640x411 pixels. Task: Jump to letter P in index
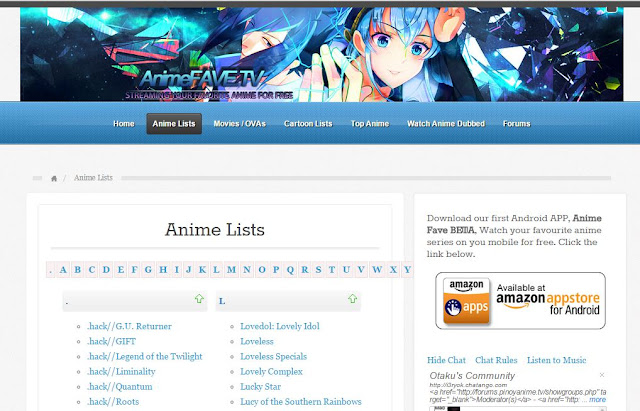pos(276,270)
